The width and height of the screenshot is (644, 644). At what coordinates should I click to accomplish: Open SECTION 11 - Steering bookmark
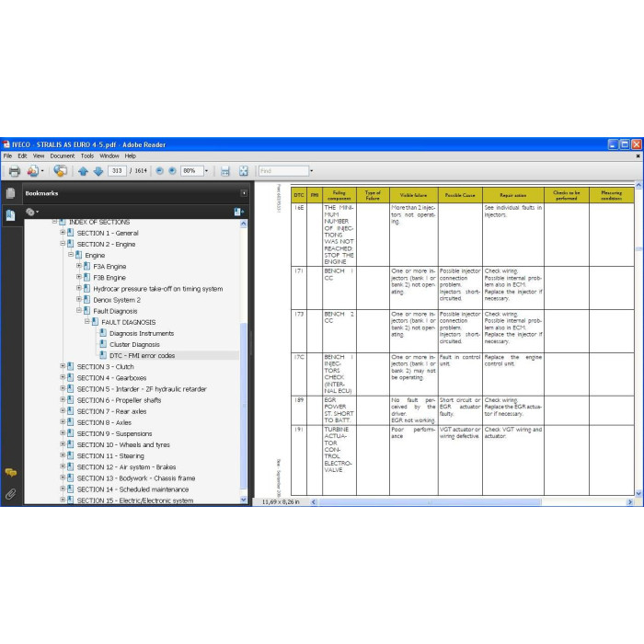(110, 456)
